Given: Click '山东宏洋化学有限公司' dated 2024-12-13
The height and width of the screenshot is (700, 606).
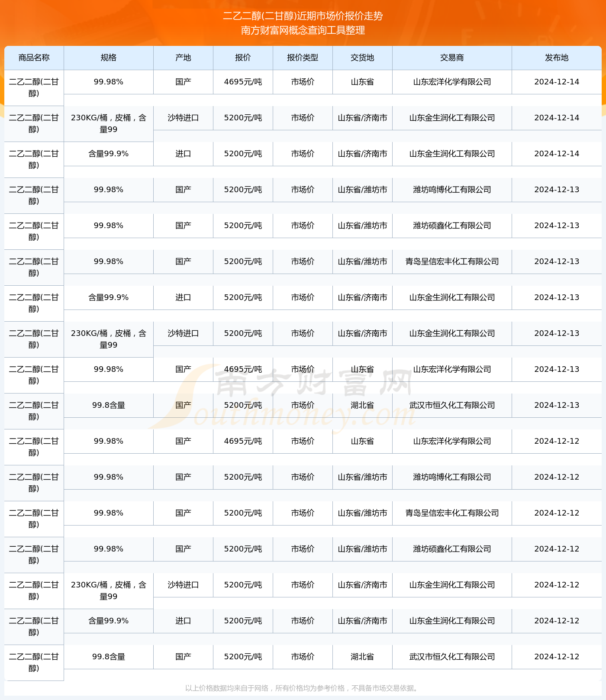Looking at the screenshot, I should 452,369.
